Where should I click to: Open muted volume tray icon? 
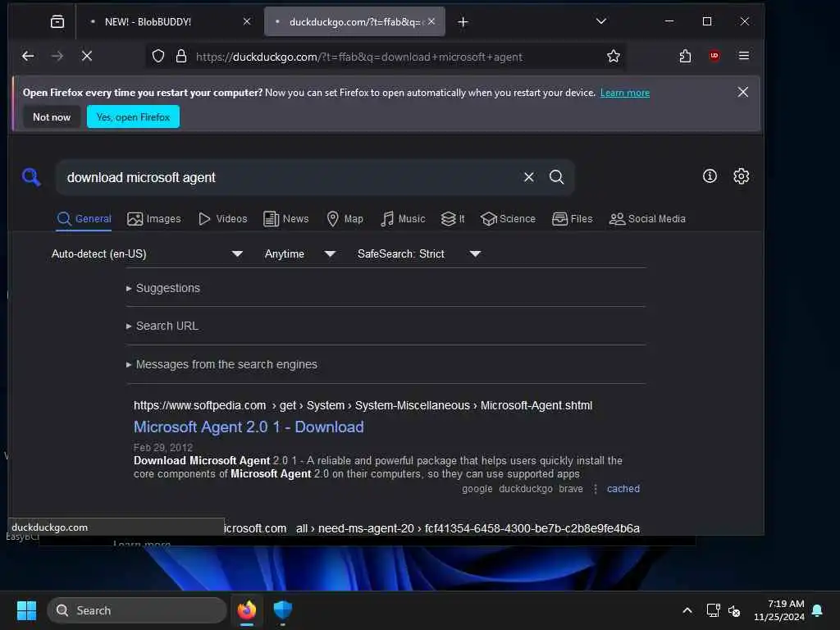pyautogui.click(x=734, y=610)
